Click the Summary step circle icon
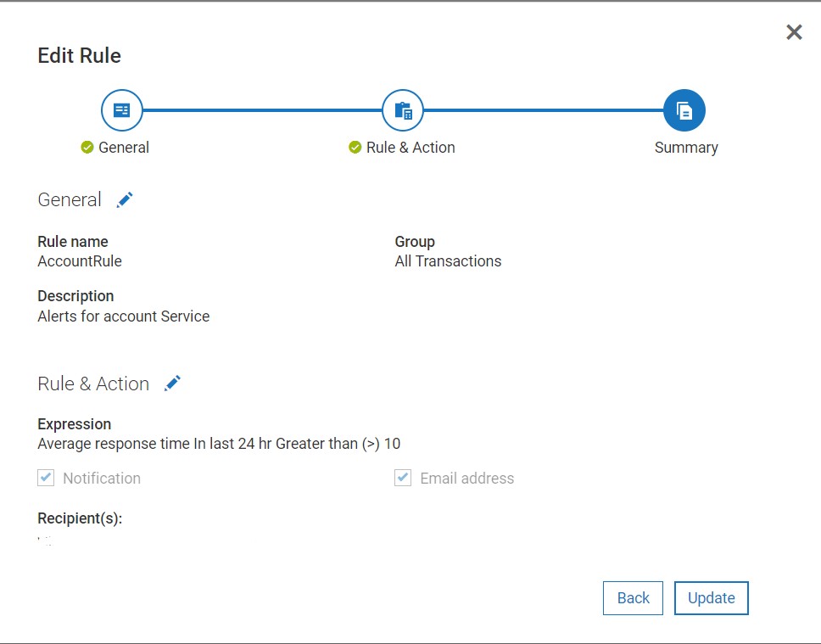Image resolution: width=821 pixels, height=644 pixels. point(684,110)
